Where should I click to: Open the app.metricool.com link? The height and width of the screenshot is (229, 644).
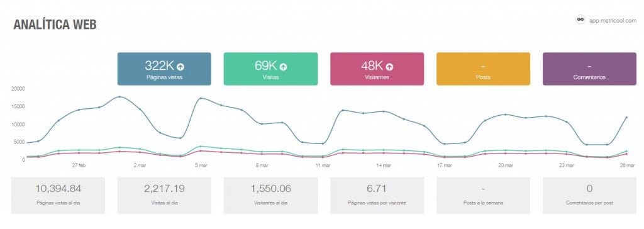click(x=613, y=20)
